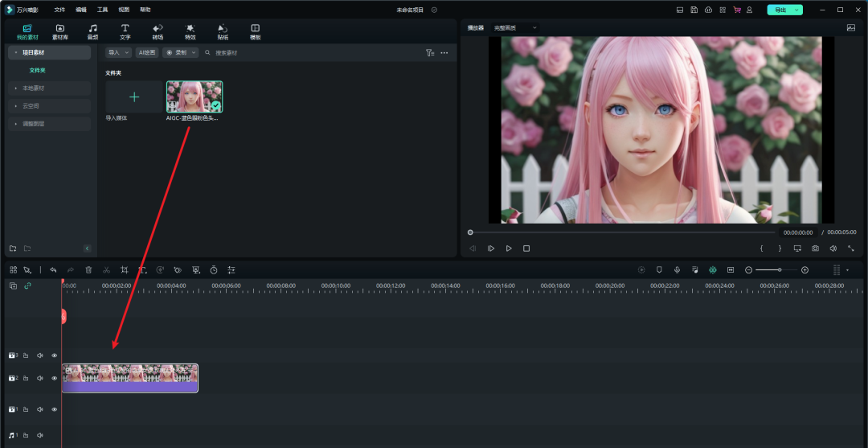Screen dimensions: 868x448
Task: Click the timeline zoom slider
Action: click(778, 270)
